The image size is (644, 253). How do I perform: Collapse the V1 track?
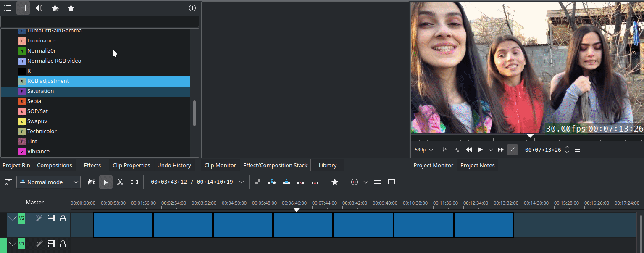tap(13, 244)
